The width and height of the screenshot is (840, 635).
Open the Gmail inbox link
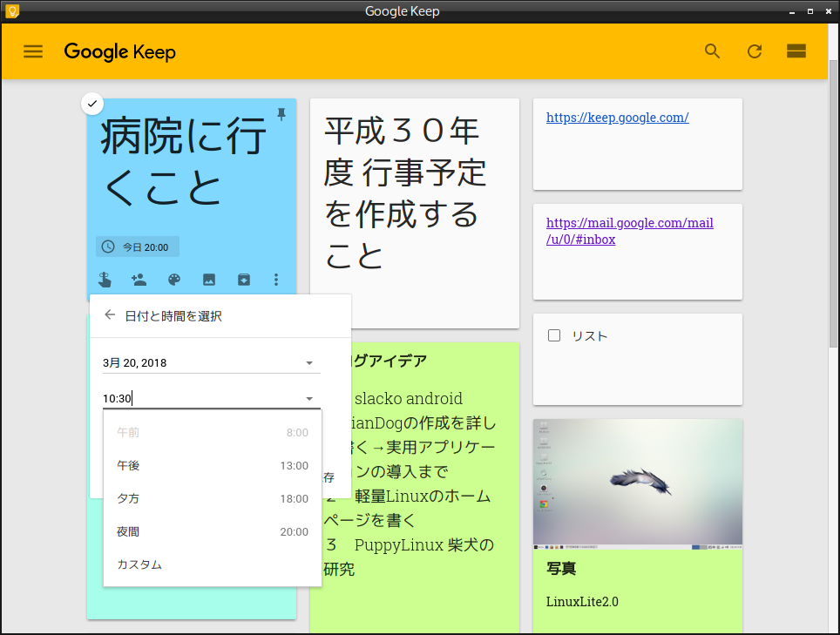tap(629, 230)
